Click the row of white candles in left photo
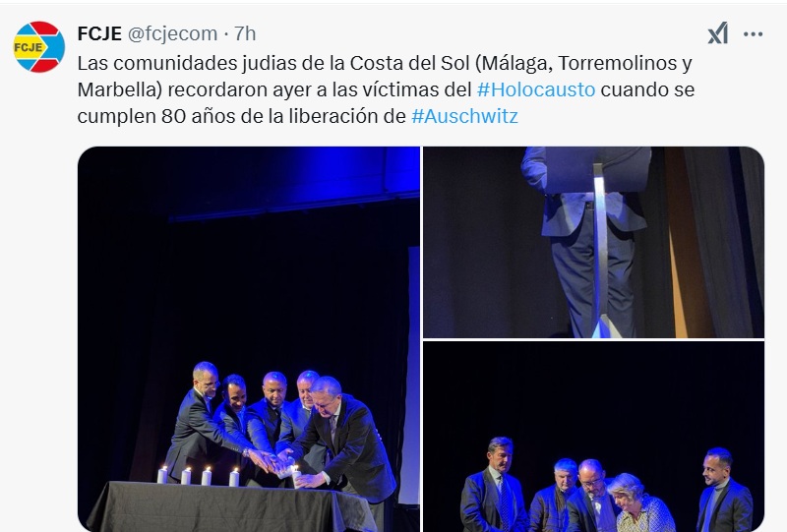Viewport: 787px width, 532px height. (199, 476)
